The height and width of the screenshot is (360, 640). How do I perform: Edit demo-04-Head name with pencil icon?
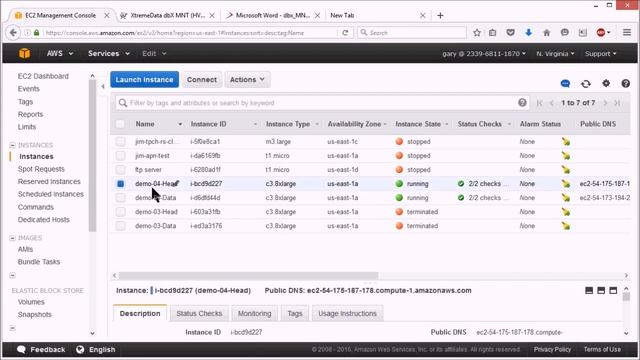pos(176,183)
